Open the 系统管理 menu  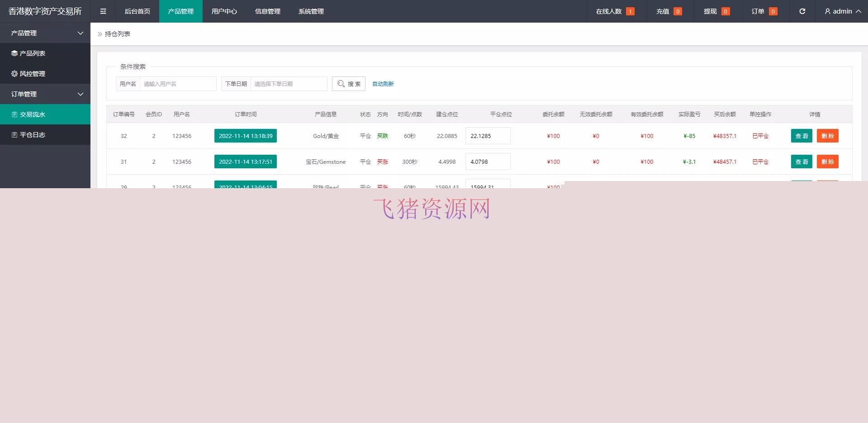pos(311,11)
